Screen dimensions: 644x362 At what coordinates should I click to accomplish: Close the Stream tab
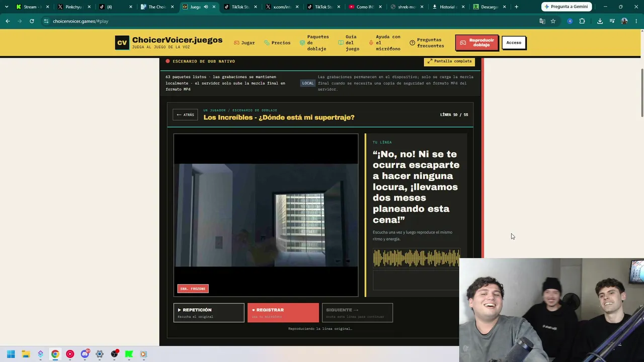48,7
